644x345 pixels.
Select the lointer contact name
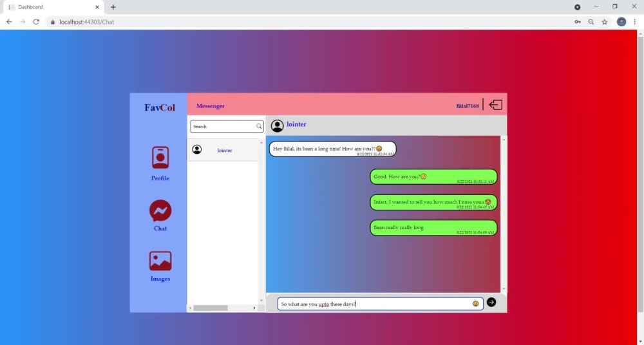(225, 151)
